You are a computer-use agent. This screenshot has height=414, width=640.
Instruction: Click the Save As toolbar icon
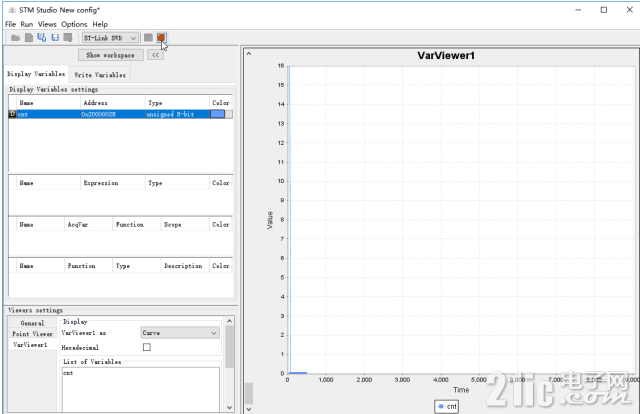point(68,38)
